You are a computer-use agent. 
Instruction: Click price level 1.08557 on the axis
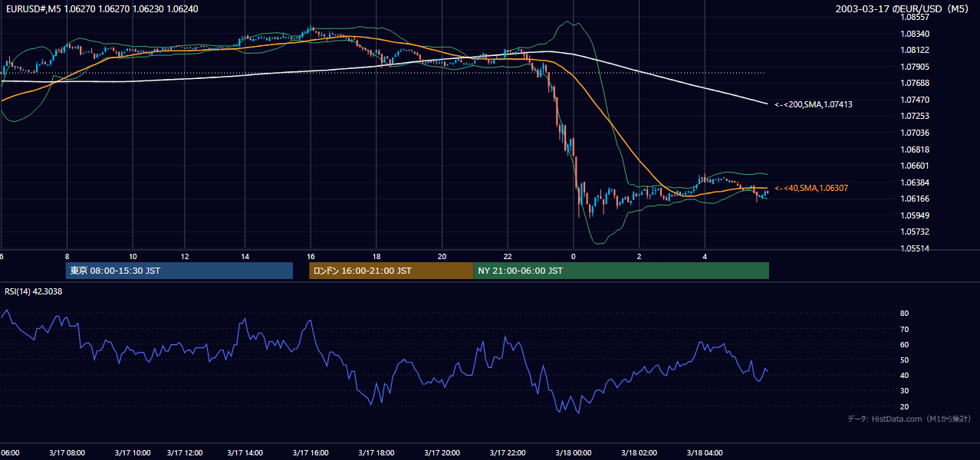[915, 17]
